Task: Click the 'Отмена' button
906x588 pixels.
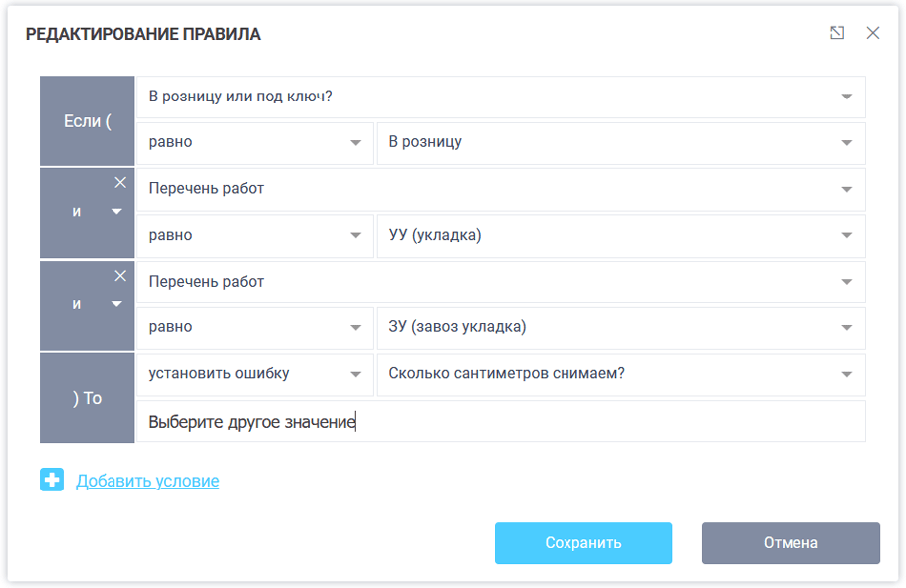Action: (x=791, y=543)
